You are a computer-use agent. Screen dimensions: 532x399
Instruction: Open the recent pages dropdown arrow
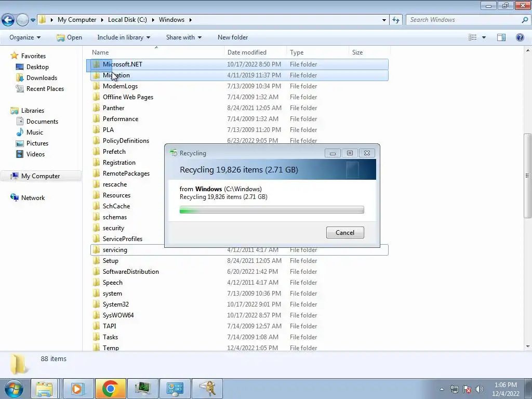[x=33, y=20]
